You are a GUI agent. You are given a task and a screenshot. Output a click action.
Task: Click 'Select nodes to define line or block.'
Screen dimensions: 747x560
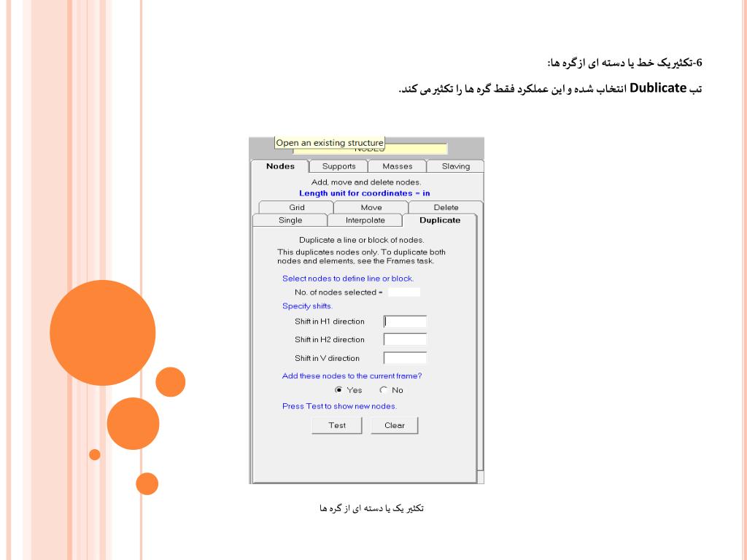tap(348, 279)
